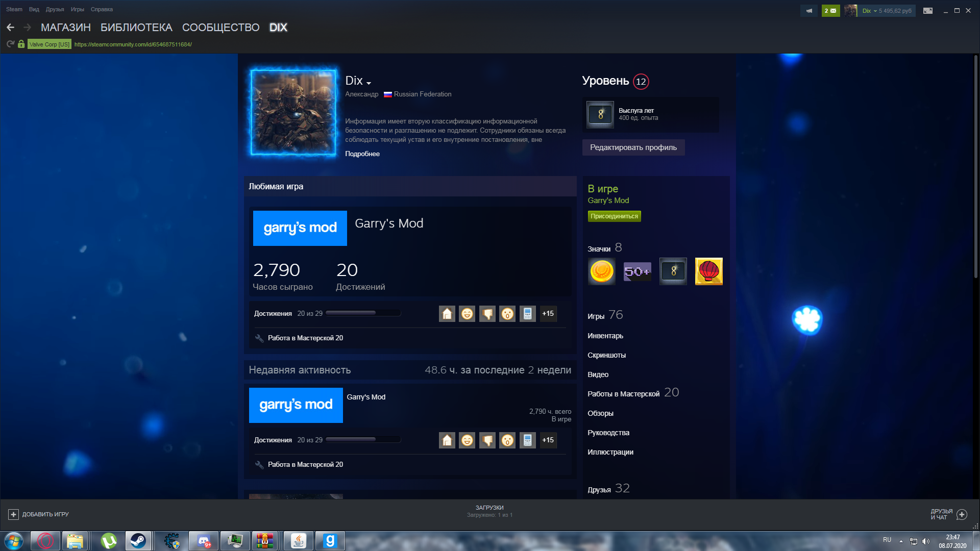Reload the page with the refresh icon
Viewport: 980px width, 551px height.
(10, 44)
